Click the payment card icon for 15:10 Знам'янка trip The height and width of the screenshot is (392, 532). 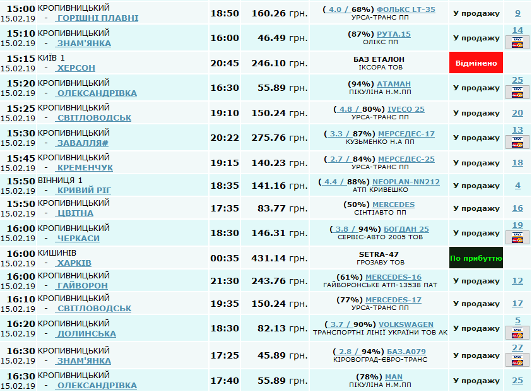tap(517, 43)
